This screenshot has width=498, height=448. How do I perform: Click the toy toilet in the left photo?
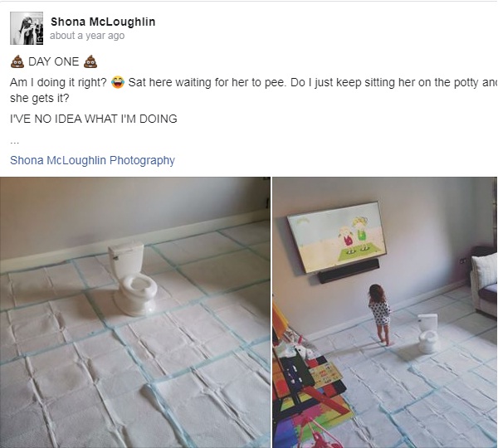tap(133, 278)
